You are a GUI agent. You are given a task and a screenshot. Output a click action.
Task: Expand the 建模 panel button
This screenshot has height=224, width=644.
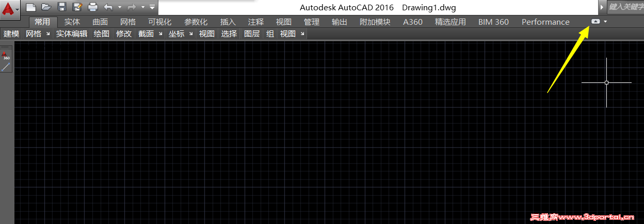[x=11, y=34]
